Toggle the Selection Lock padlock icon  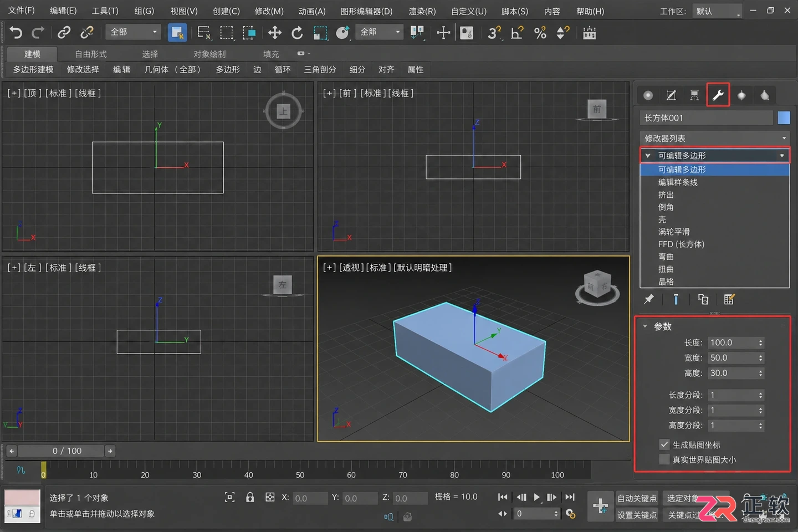[250, 497]
